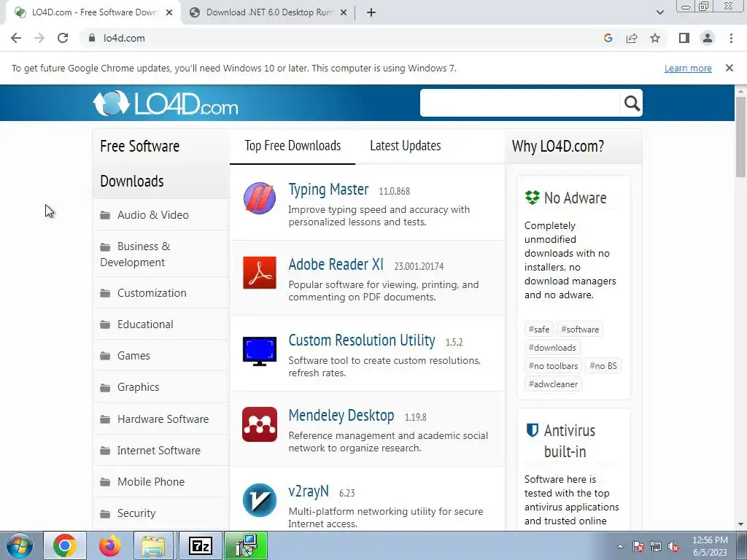The width and height of the screenshot is (747, 560).
Task: Open Security category
Action: (161, 513)
